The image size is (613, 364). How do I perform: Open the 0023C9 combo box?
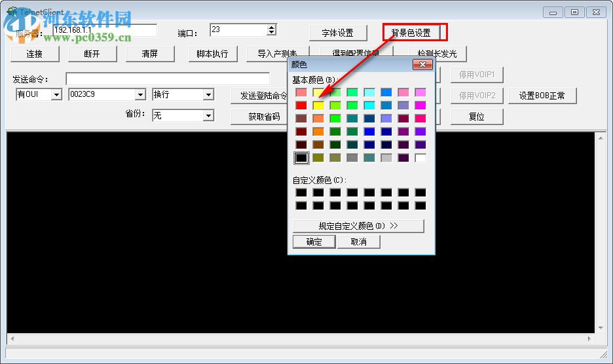click(140, 95)
